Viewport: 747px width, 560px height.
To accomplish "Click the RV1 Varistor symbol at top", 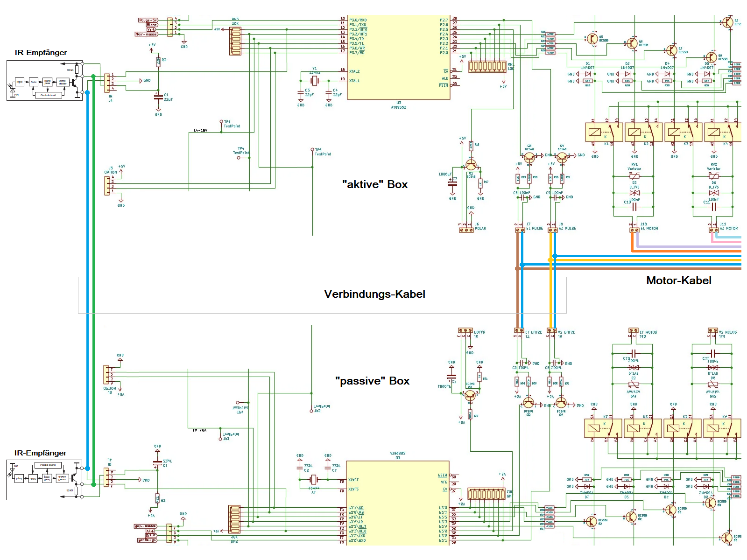I will pyautogui.click(x=634, y=176).
